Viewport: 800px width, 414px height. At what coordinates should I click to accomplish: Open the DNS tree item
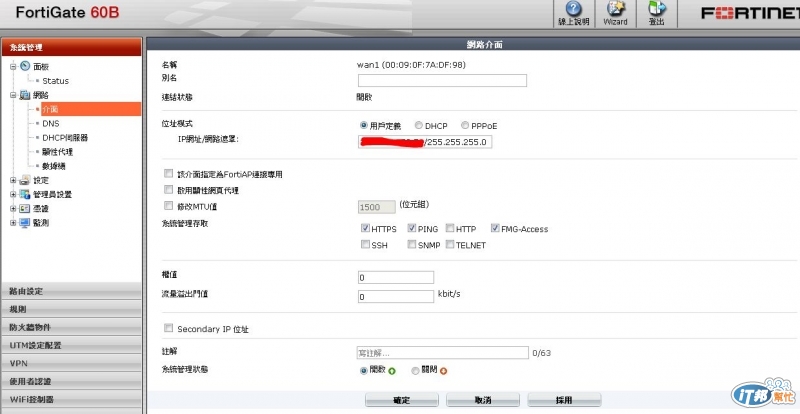point(51,124)
